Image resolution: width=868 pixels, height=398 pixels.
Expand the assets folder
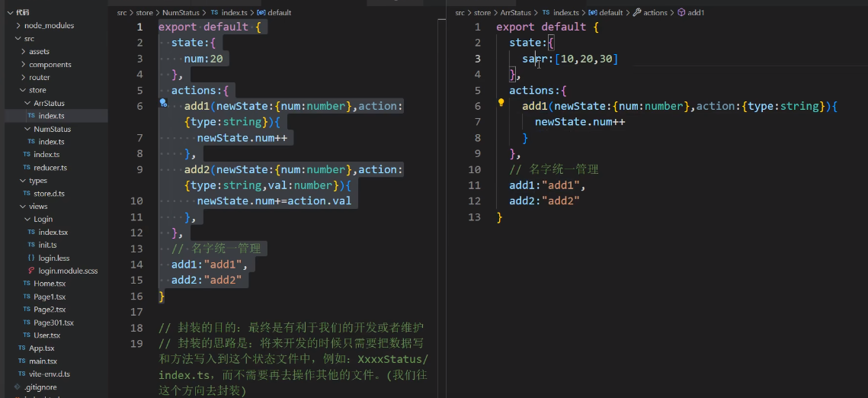[x=24, y=52]
